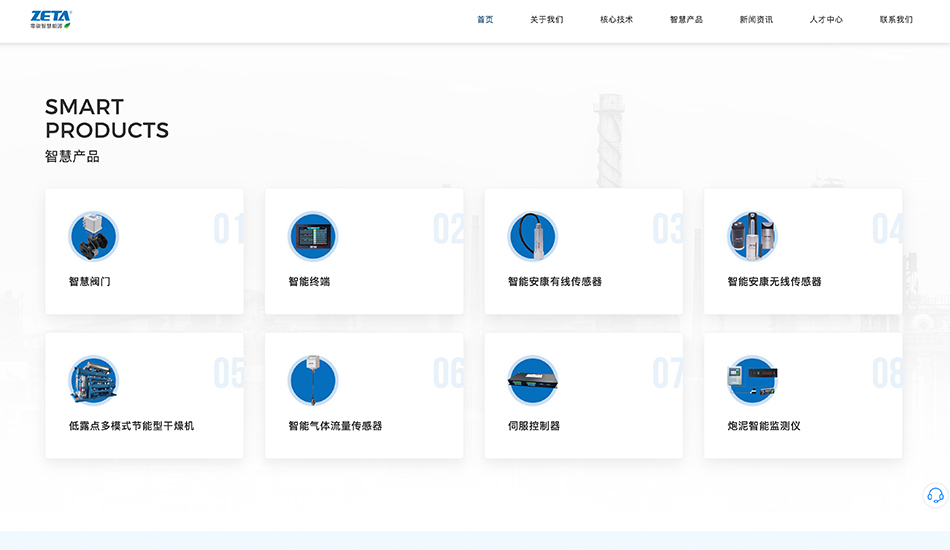This screenshot has width=950, height=550.
Task: Click the ZETA logo in header
Action: (x=51, y=19)
